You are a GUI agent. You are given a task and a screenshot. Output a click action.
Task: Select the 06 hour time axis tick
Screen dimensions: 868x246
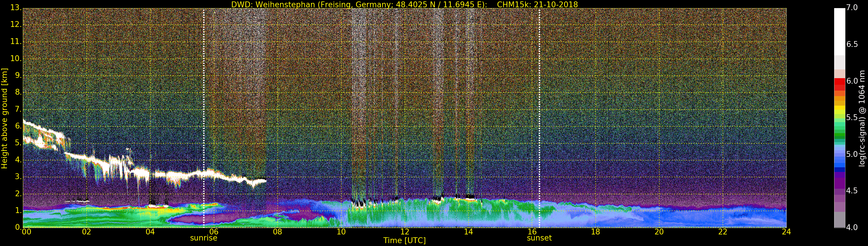(214, 232)
